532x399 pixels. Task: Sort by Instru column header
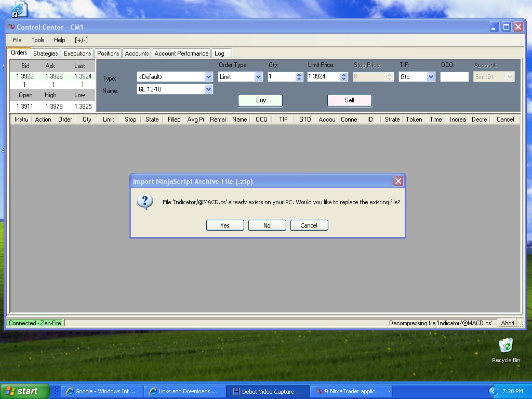tap(21, 119)
